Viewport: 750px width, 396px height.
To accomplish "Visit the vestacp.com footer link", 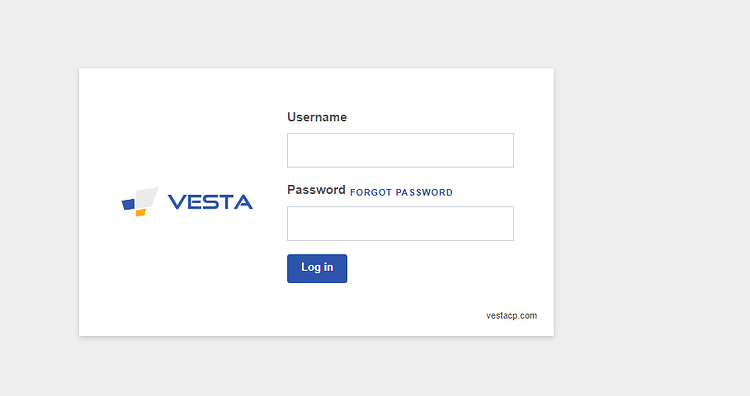I will pos(511,316).
